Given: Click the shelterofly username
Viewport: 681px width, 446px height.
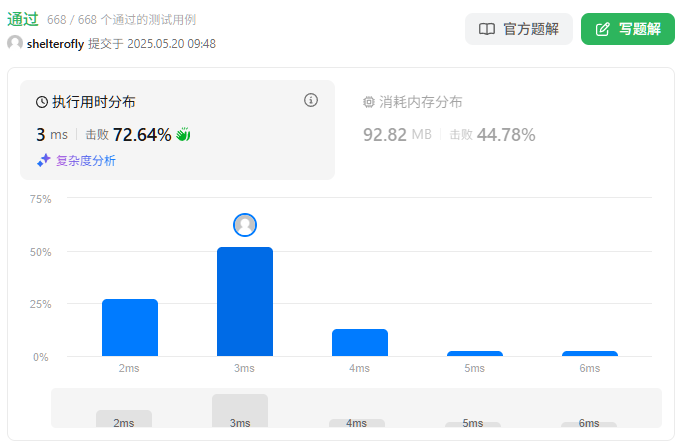Looking at the screenshot, I should (x=55, y=44).
